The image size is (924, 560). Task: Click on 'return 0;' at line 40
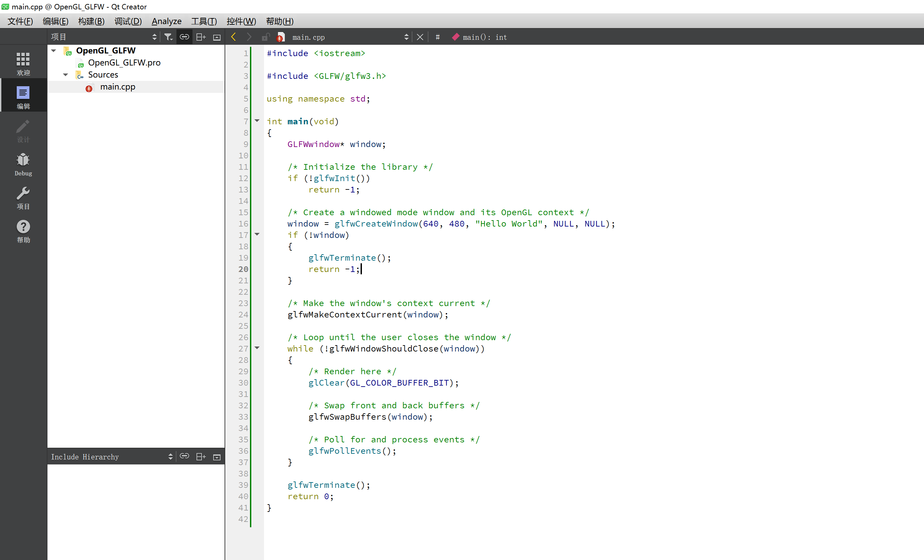(310, 496)
